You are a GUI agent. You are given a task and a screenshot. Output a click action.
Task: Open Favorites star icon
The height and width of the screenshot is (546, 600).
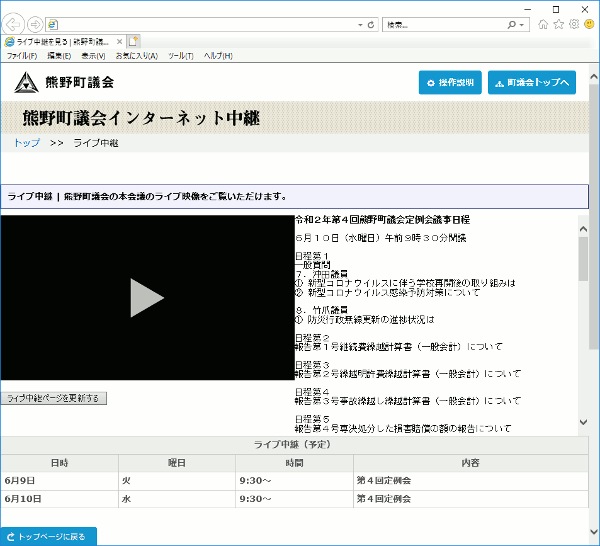pos(559,24)
